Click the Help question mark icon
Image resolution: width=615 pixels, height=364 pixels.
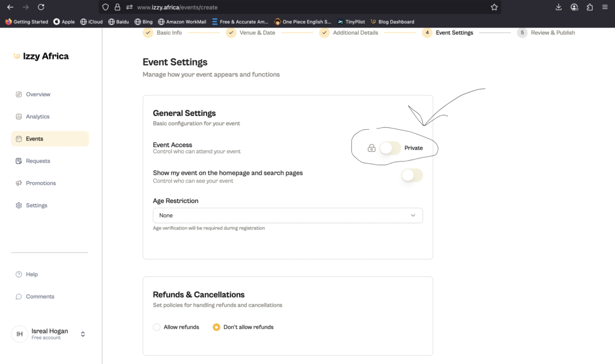tap(19, 275)
